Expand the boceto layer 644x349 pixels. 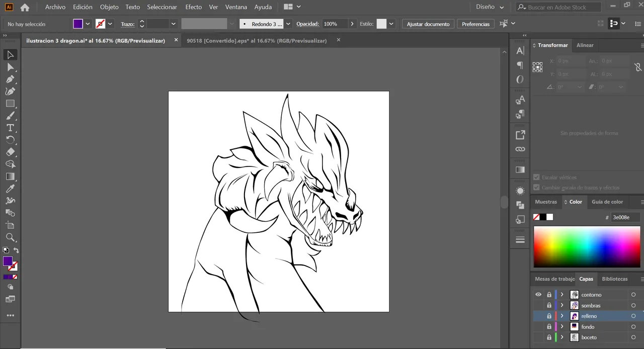562,337
